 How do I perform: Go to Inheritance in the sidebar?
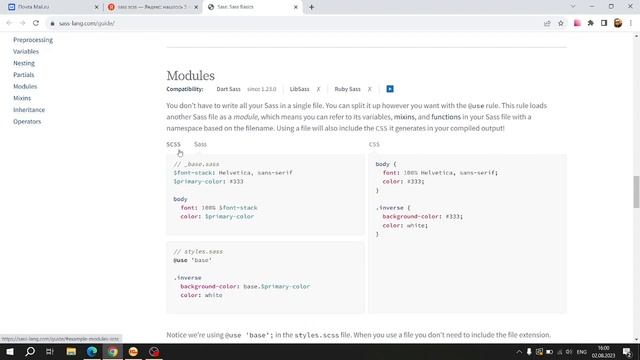coord(29,110)
